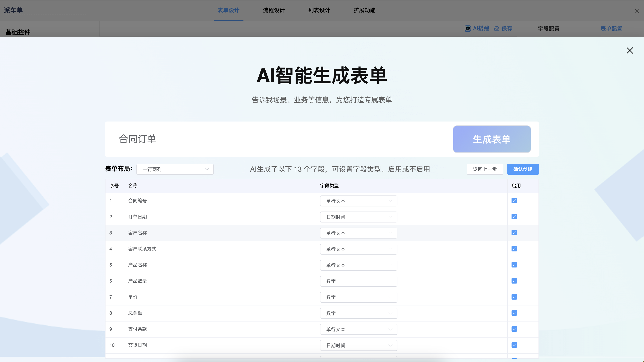Uncheck the 订单日期 enable checkbox
644x362 pixels.
point(514,217)
